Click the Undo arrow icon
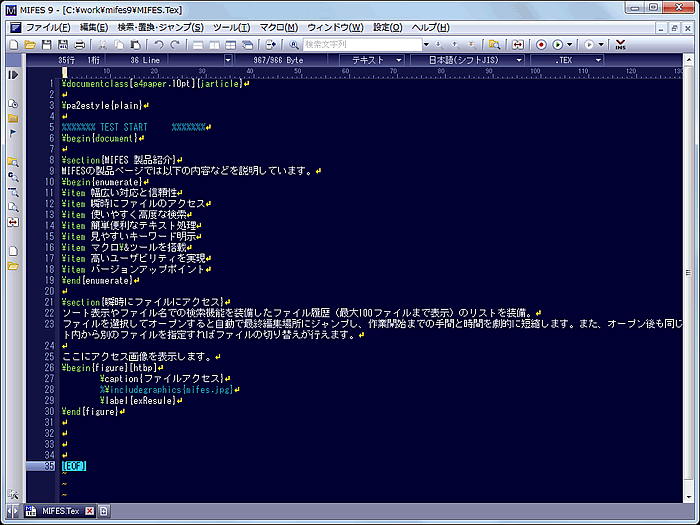Image resolution: width=700 pixels, height=525 pixels. (158, 45)
